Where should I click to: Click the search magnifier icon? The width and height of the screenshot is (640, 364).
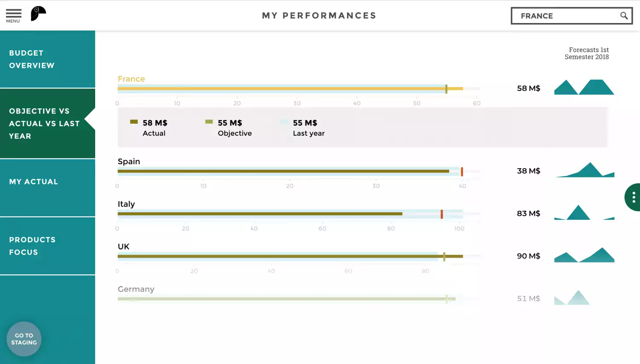click(x=624, y=16)
